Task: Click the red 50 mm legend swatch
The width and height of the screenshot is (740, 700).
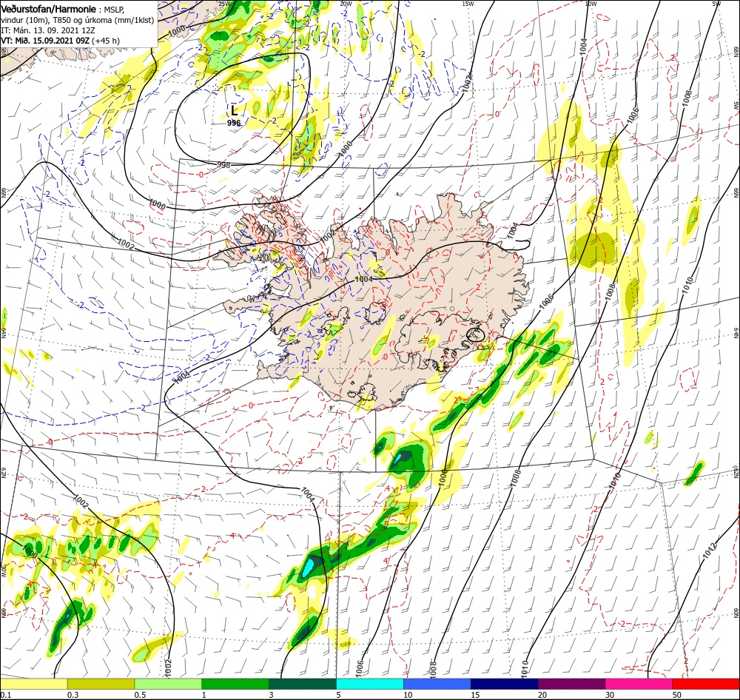Action: pos(706,684)
